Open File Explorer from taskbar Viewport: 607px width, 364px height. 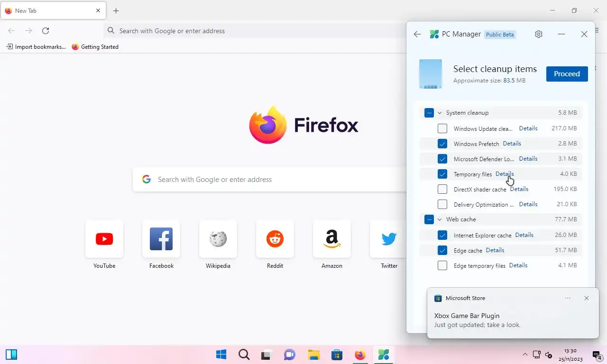[x=313, y=355]
